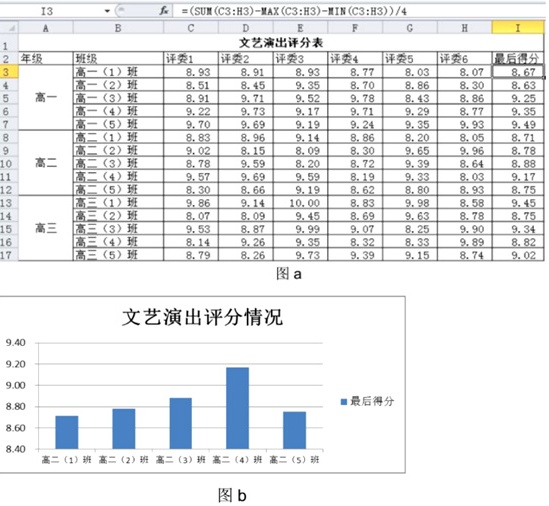Select the 高二（5）班 bar in chart
549x506 pixels.
pos(294,430)
